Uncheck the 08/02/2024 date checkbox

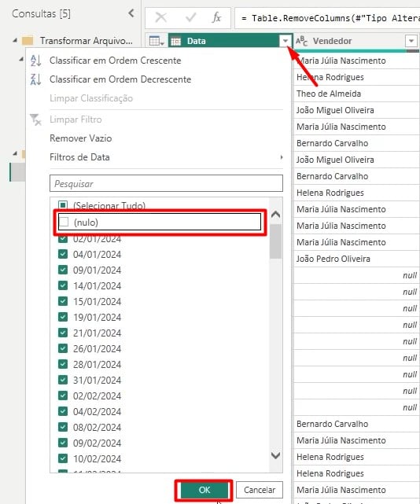63,427
